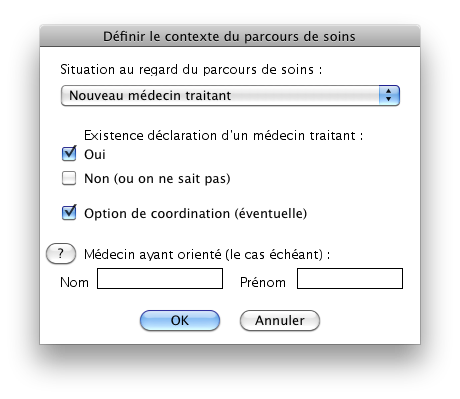Confirm with the OK button
The height and width of the screenshot is (399, 460).
coord(180,320)
